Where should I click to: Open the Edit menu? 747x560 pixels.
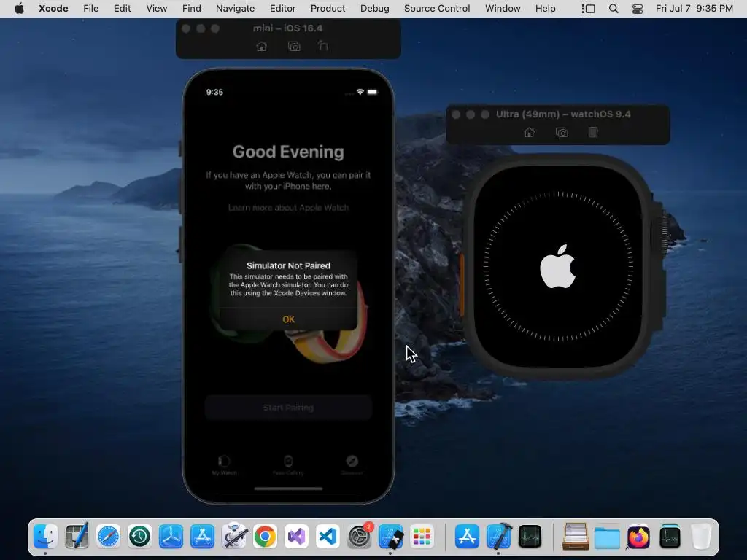tap(122, 8)
